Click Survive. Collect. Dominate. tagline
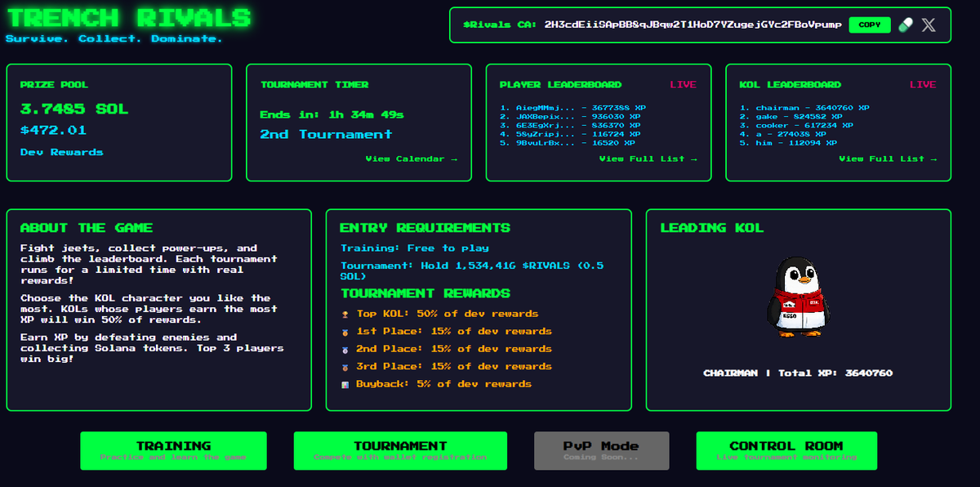Viewport: 980px width, 487px height. point(114,38)
